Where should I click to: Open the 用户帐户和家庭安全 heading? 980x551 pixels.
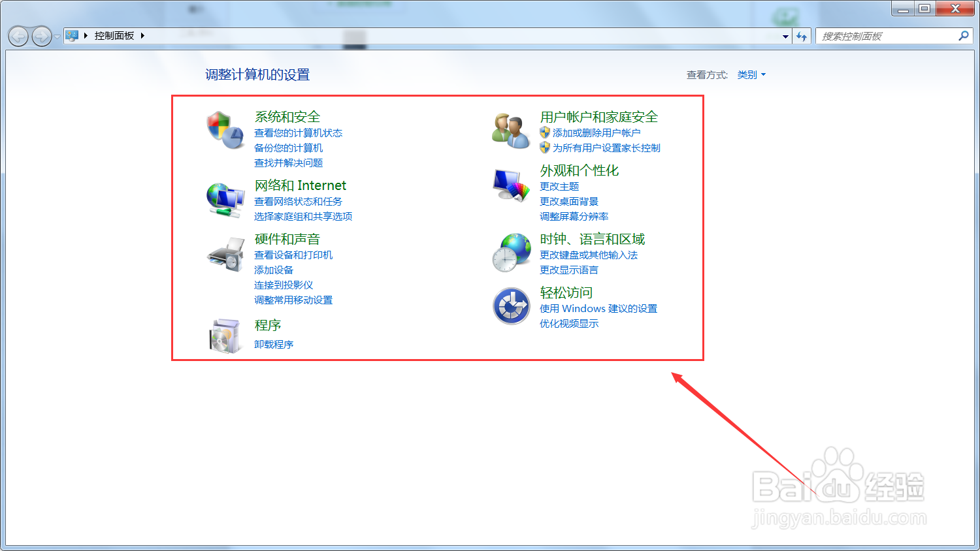[599, 117]
